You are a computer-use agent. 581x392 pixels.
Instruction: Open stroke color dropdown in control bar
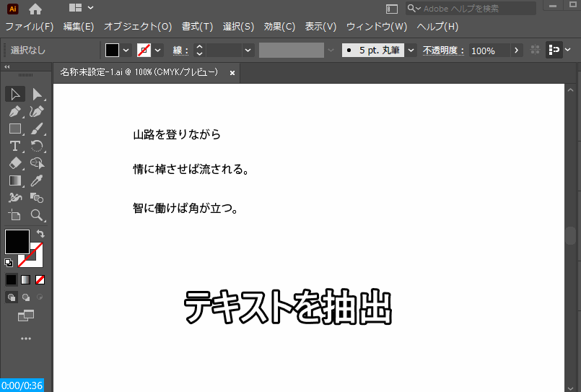pos(158,50)
